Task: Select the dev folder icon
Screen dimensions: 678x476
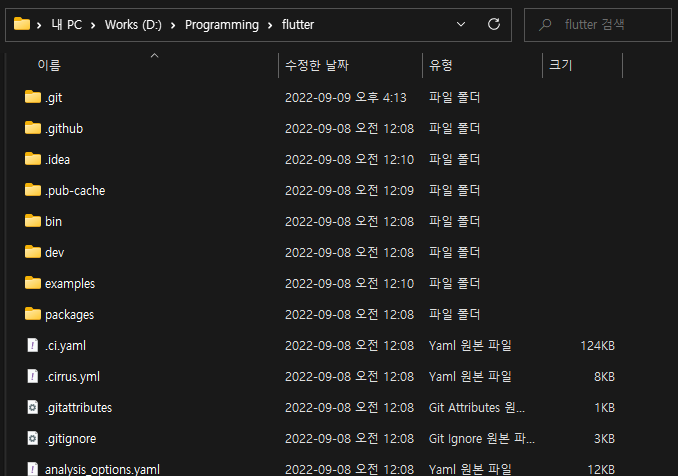Action: pos(33,252)
